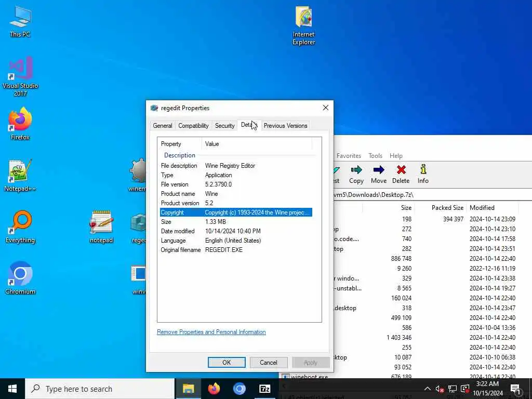532x399 pixels.
Task: Select the Internet Explorer desktop icon
Action: point(303,25)
